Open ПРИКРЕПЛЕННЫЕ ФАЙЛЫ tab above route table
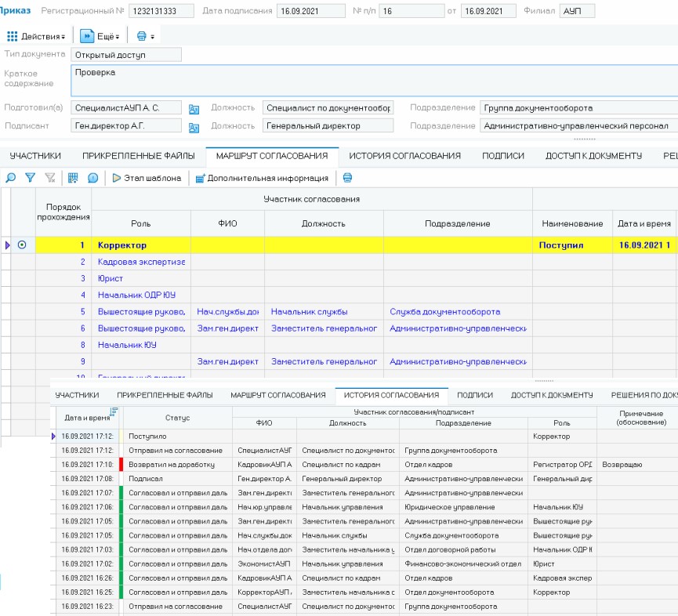This screenshot has height=616, width=678. (x=139, y=156)
